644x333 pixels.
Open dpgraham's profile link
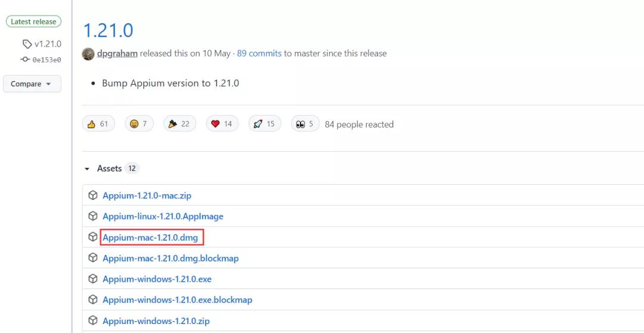117,53
